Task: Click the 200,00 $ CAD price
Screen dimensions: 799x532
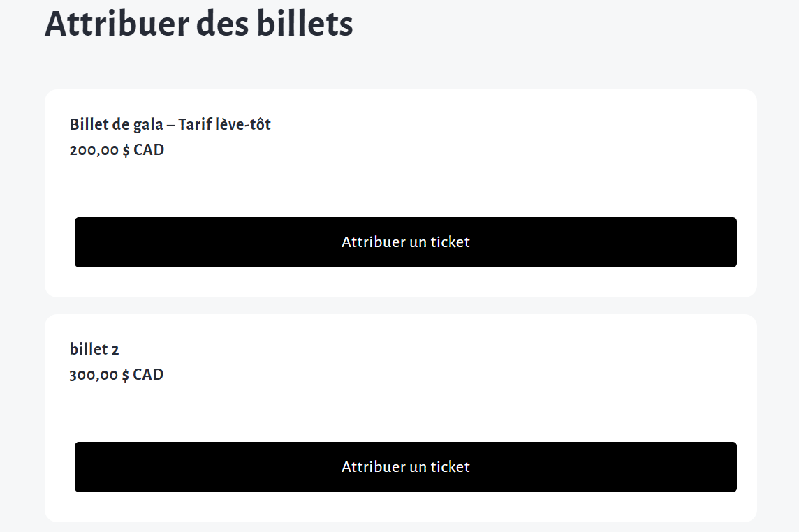Action: (x=117, y=150)
